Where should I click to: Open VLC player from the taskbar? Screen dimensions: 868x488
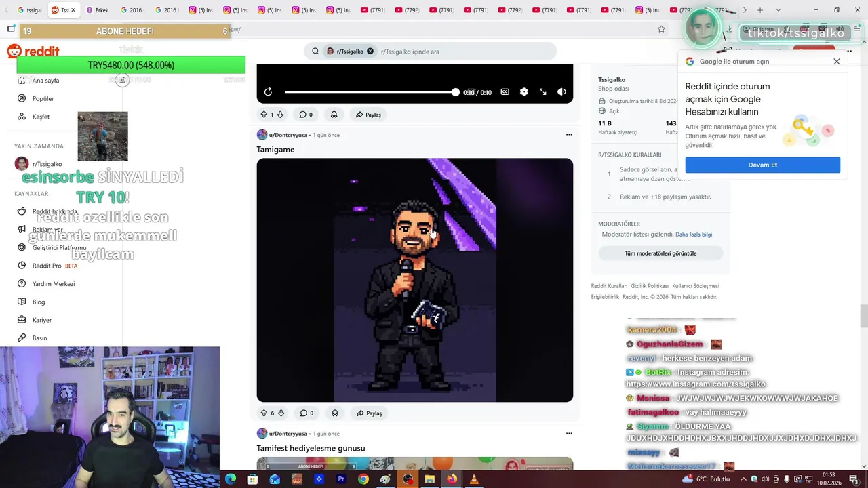click(x=474, y=479)
